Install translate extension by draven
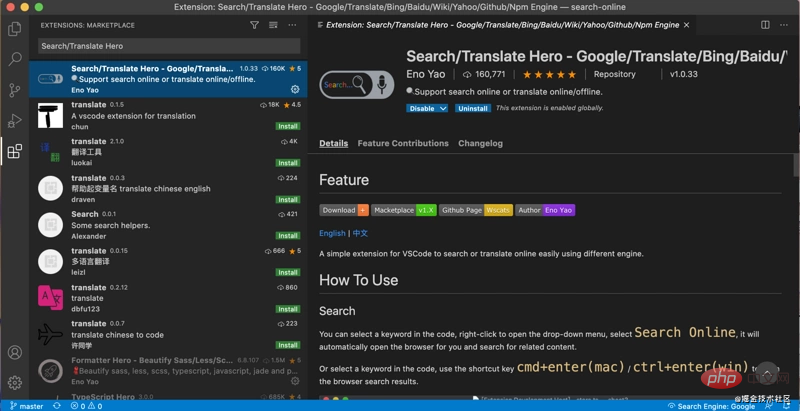The width and height of the screenshot is (800, 411). (288, 199)
